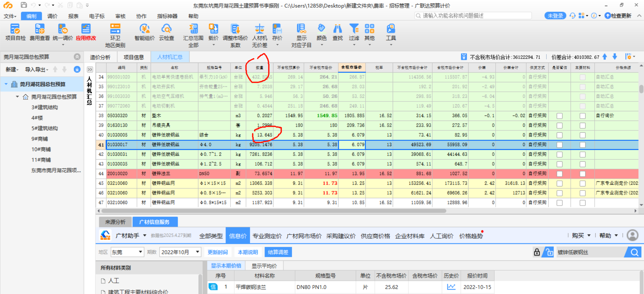This screenshot has width=644, height=294.
Task: Click function search field 请输入功能名称或问题描述
Action: (473, 15)
